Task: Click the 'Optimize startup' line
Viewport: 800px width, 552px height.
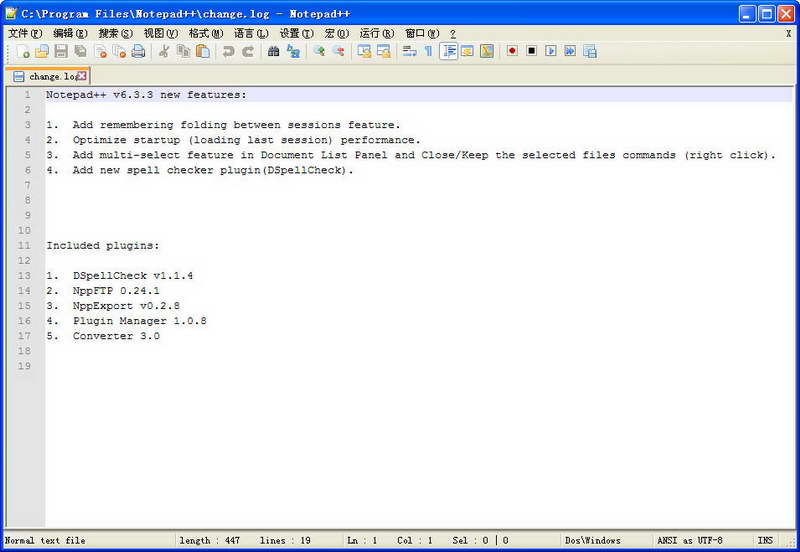Action: [233, 140]
